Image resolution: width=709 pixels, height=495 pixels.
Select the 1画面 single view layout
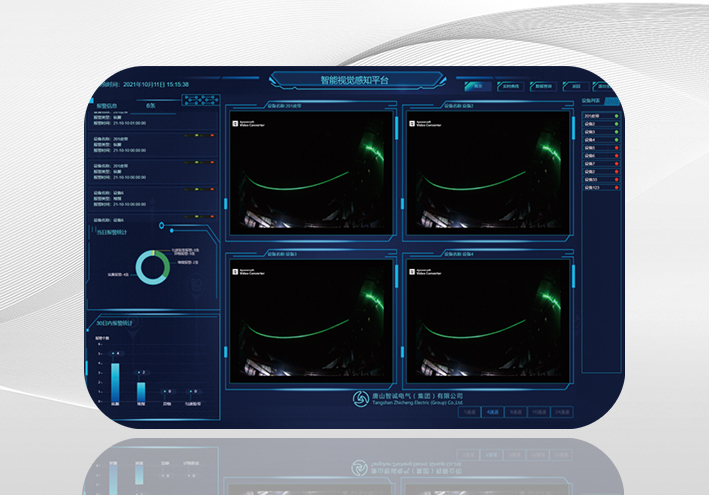[x=470, y=412]
